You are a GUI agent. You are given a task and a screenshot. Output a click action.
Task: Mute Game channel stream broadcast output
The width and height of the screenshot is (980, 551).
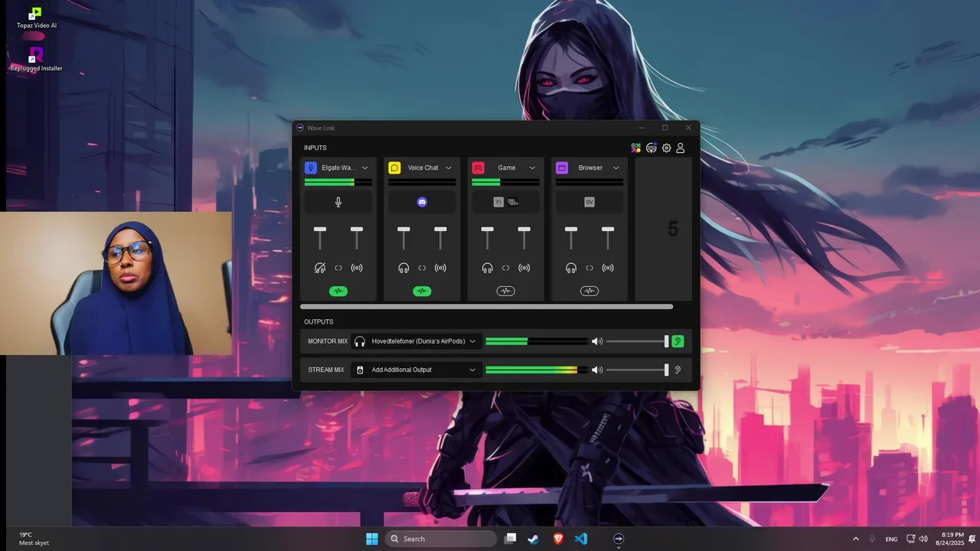tap(524, 268)
